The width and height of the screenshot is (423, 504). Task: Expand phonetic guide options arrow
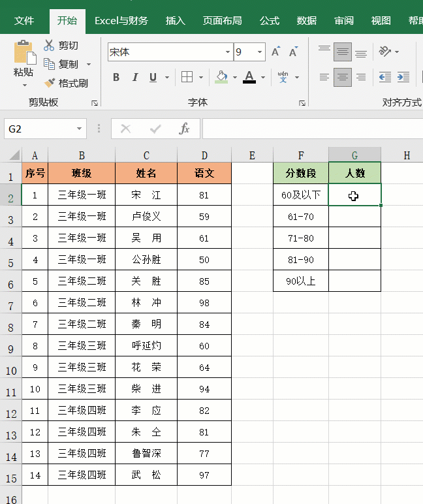click(297, 77)
